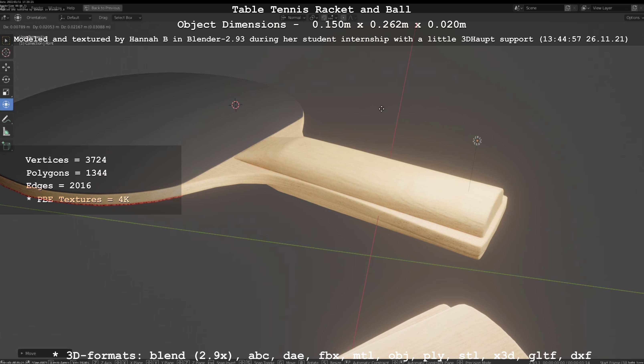Image resolution: width=644 pixels, height=364 pixels.
Task: Click the delete scene X icon
Action: 574,8
